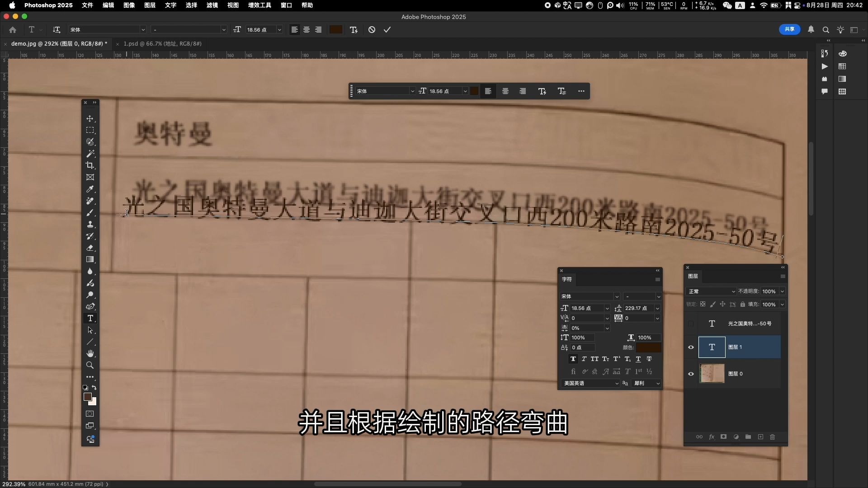Switch to the 1.psd document tab

tap(162, 44)
